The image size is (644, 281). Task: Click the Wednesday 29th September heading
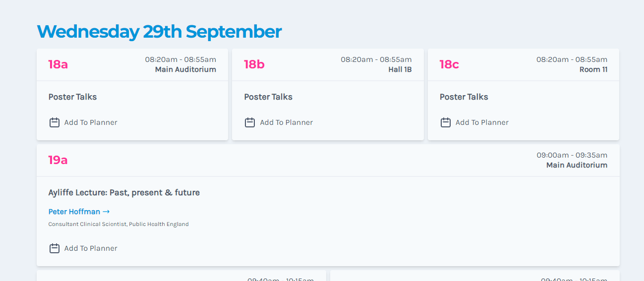pos(159,32)
